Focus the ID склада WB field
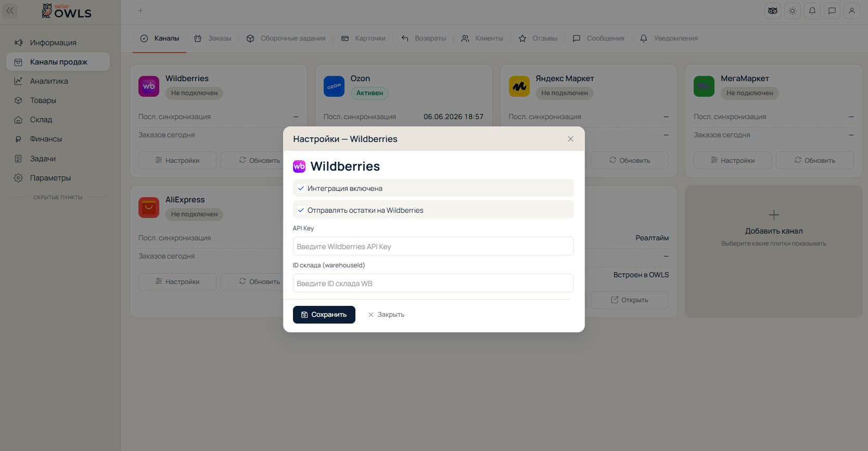This screenshot has width=868, height=451. [x=433, y=284]
